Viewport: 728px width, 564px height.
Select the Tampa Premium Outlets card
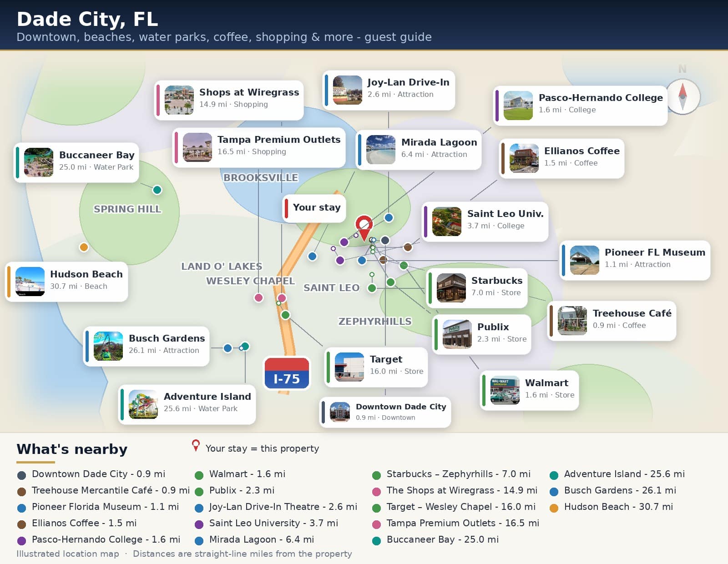[x=259, y=147]
